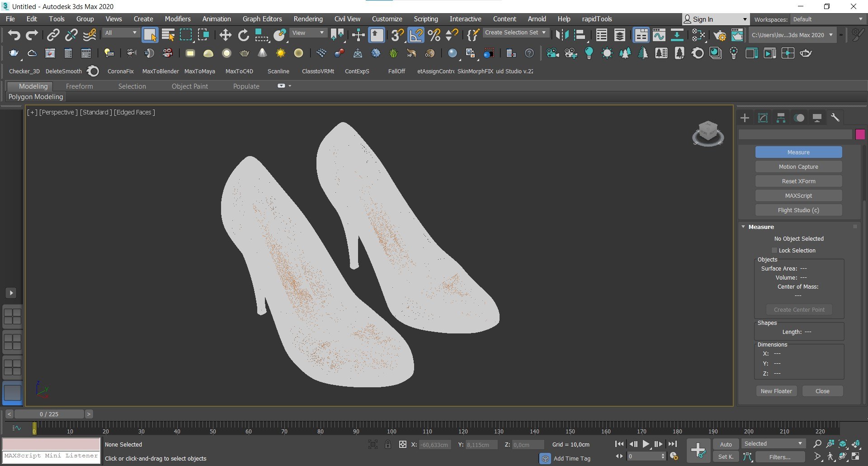Enable the Lock Selection checkbox
This screenshot has width=868, height=466.
[x=774, y=250]
